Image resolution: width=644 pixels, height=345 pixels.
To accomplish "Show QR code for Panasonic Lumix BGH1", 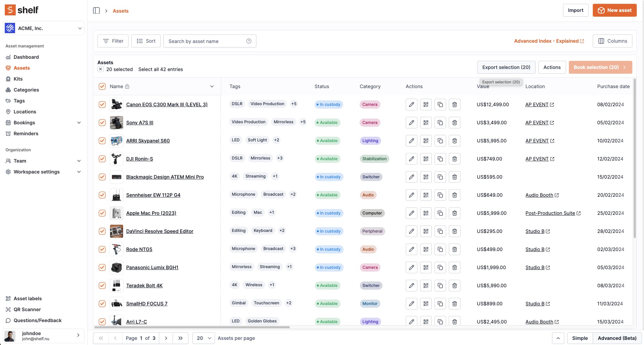I will [426, 267].
